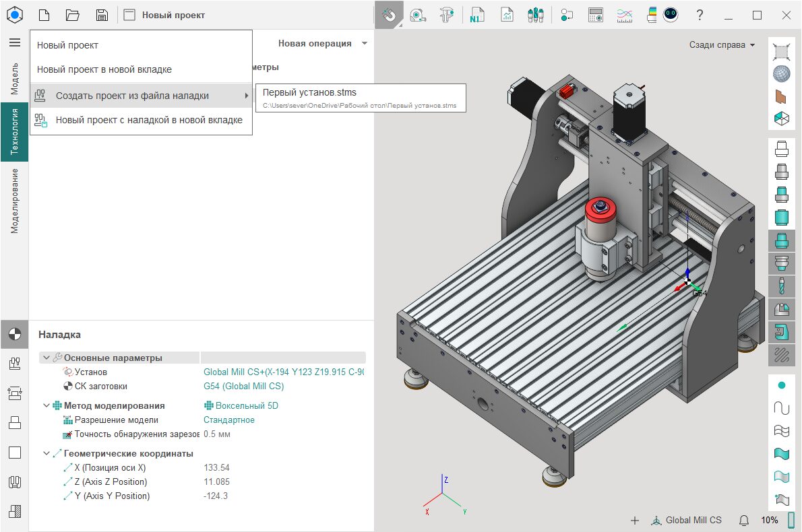Click the X axis position value 133.54
The image size is (802, 532).
pos(216,467)
